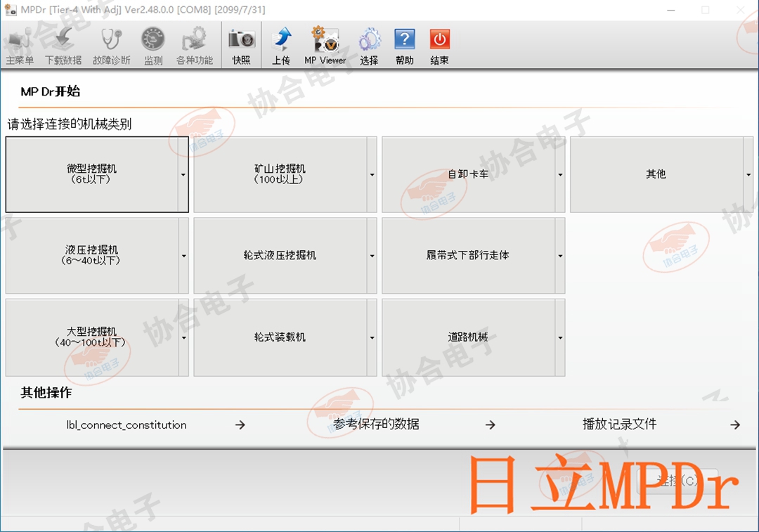Open the lbl_connect_constitution link

point(126,425)
